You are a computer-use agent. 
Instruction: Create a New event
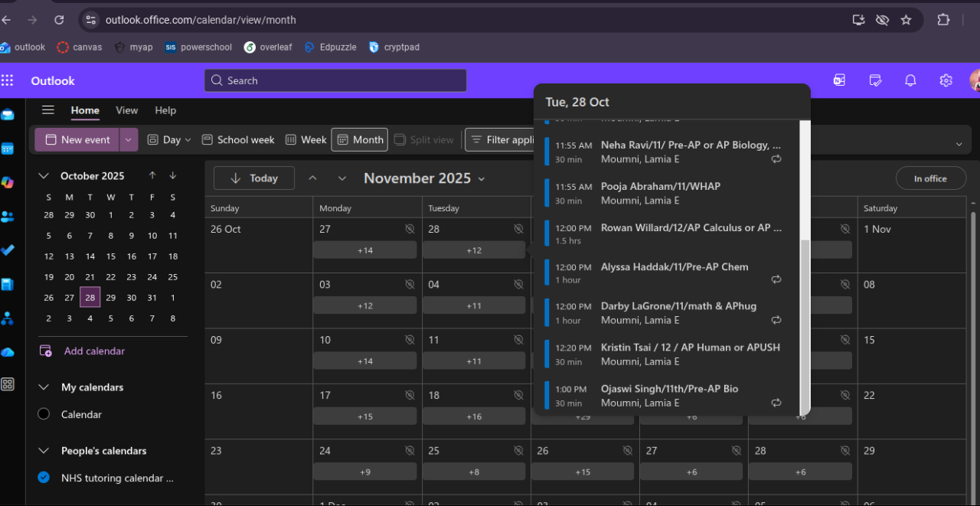77,140
